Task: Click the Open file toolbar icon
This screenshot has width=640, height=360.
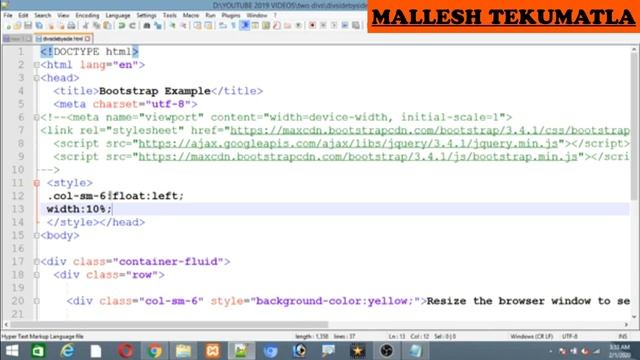Action: 17,26
